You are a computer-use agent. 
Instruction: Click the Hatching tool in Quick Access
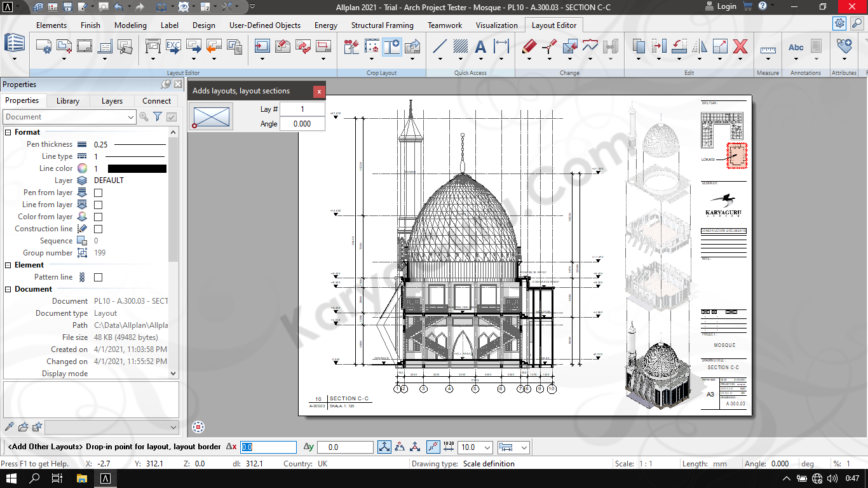460,46
